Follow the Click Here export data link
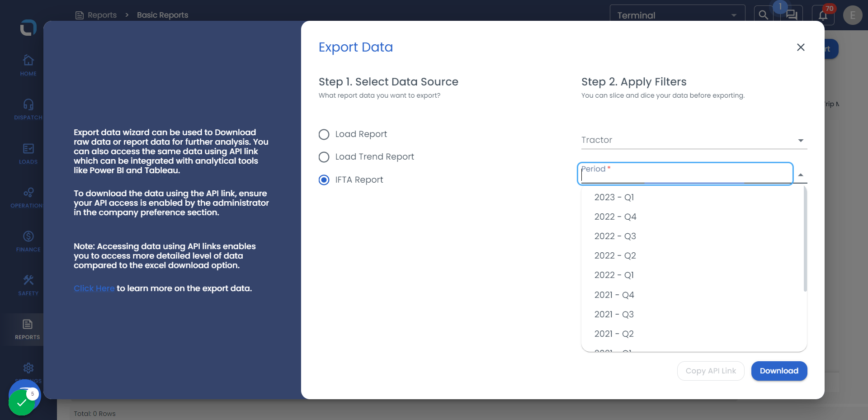868x420 pixels. [94, 288]
